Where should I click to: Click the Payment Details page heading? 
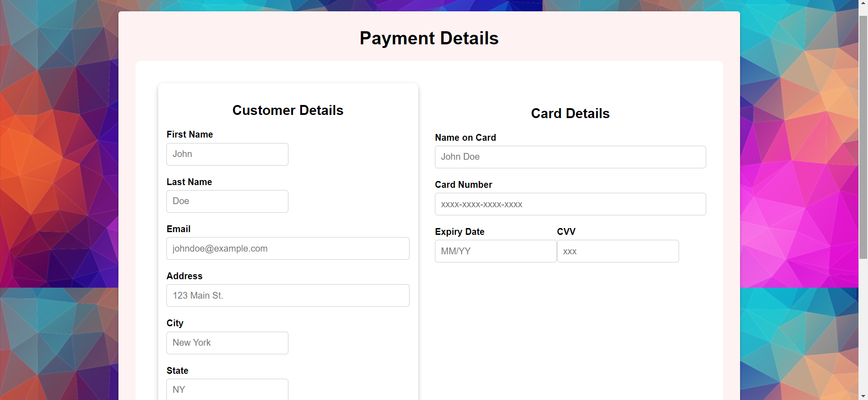(x=429, y=38)
